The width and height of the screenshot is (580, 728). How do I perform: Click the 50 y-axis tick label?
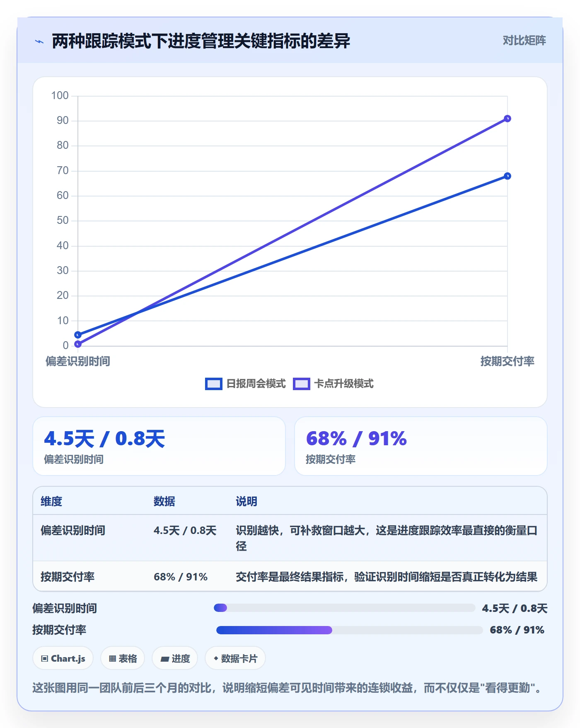pyautogui.click(x=63, y=221)
